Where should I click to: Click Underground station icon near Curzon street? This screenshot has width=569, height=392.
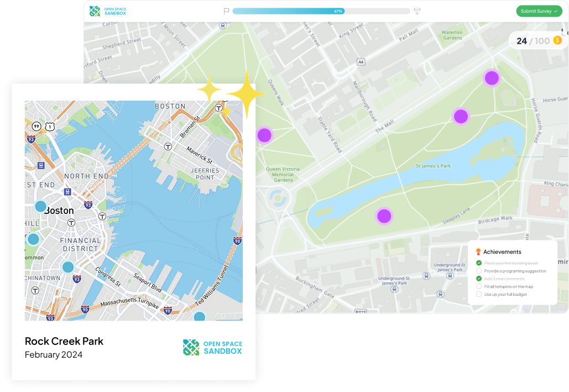(x=222, y=25)
